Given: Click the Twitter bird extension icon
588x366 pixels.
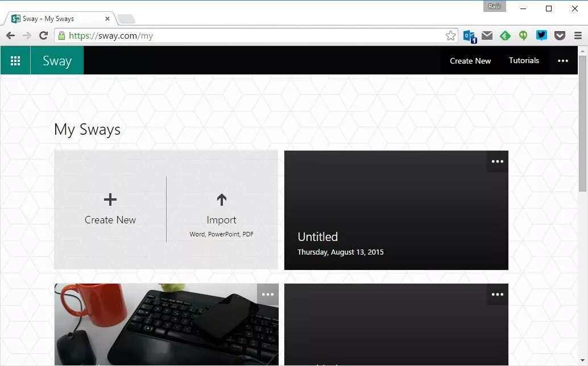Looking at the screenshot, I should 541,35.
